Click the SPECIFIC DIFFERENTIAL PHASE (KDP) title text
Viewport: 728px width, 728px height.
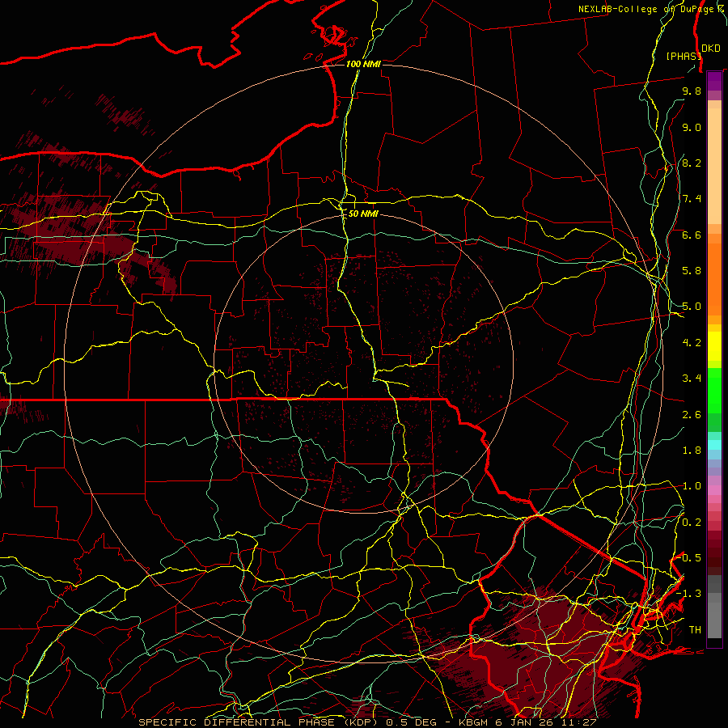[x=259, y=722]
